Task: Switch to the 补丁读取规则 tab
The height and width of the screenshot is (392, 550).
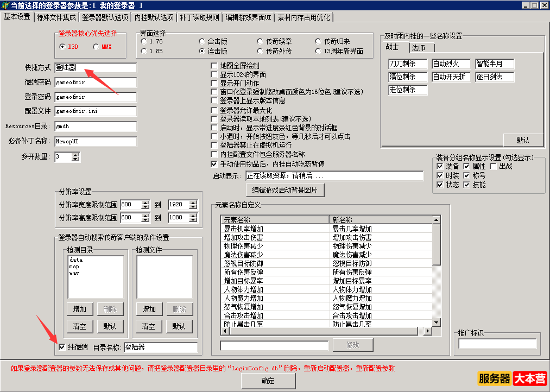Action: click(199, 17)
